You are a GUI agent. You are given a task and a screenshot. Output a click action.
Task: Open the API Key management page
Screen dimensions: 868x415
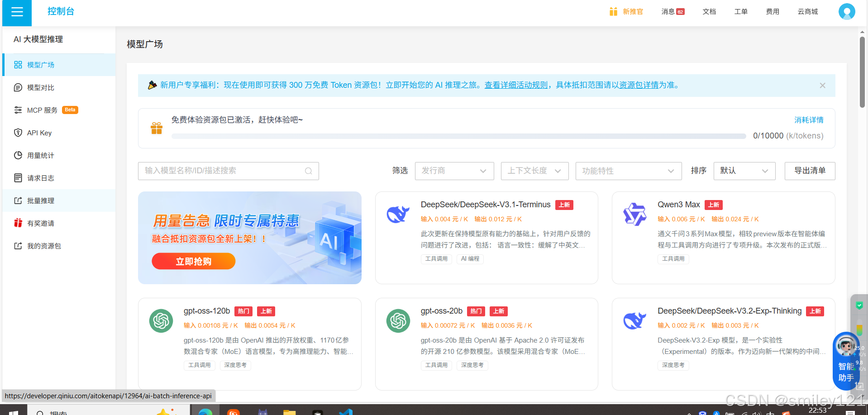click(x=39, y=133)
